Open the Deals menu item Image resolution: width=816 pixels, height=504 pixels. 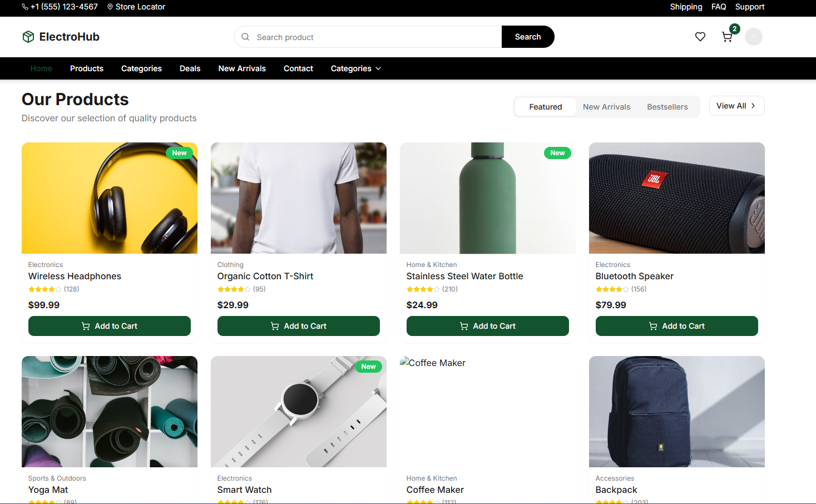pyautogui.click(x=190, y=68)
